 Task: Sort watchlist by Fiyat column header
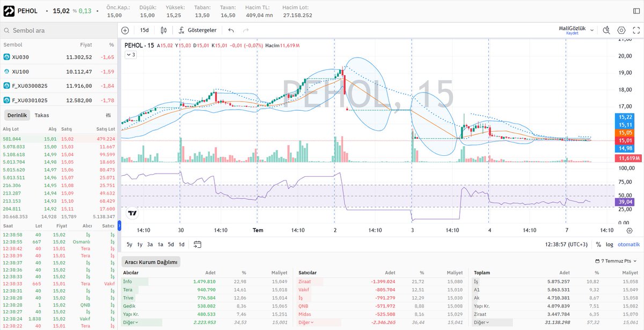pos(86,45)
